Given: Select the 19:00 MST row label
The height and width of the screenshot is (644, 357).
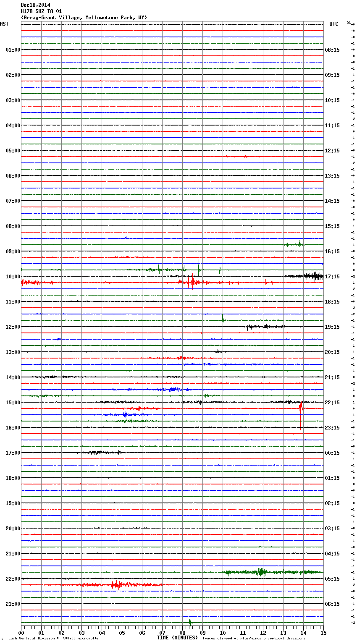Looking at the screenshot, I should tap(13, 503).
